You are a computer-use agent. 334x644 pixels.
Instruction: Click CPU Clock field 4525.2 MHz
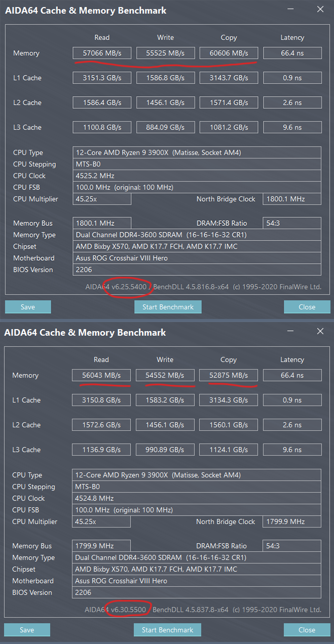point(197,176)
